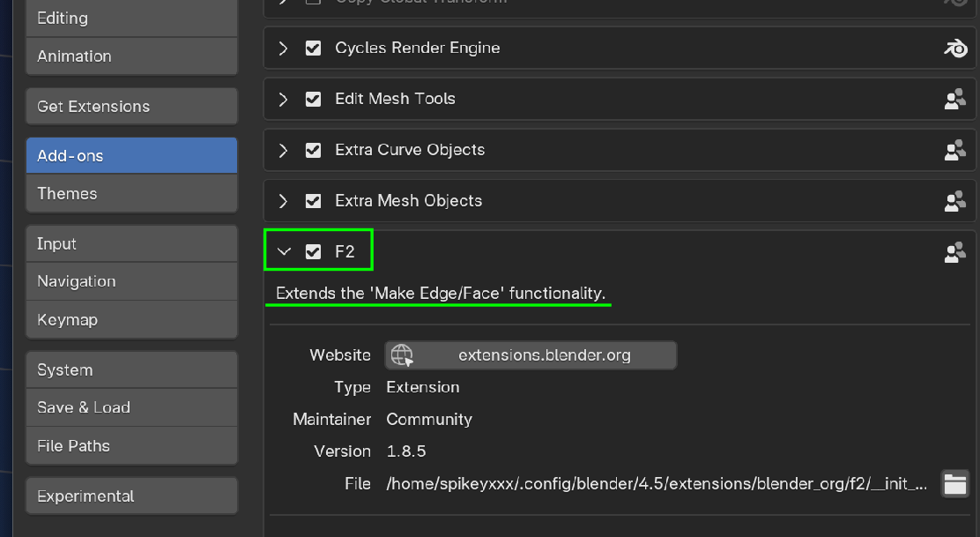
Task: Click the Community icon beside Extra Curve Objects
Action: pos(955,150)
